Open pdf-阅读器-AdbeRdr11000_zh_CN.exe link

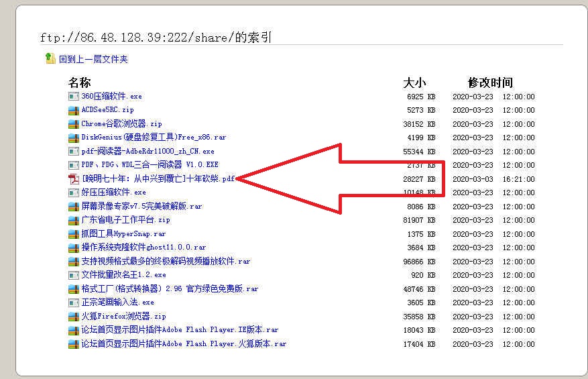coord(148,152)
